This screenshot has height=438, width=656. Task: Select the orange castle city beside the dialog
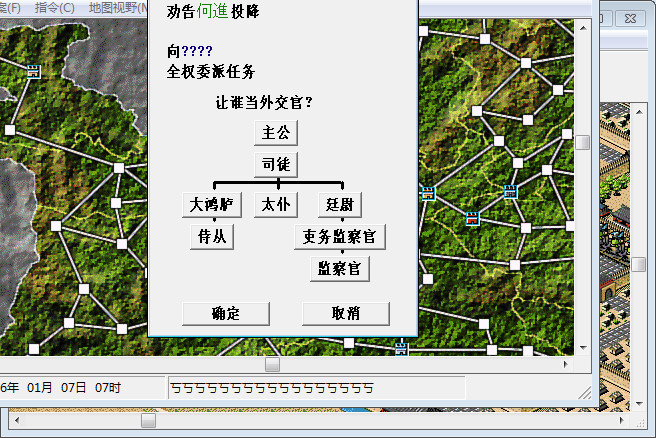tap(428, 193)
